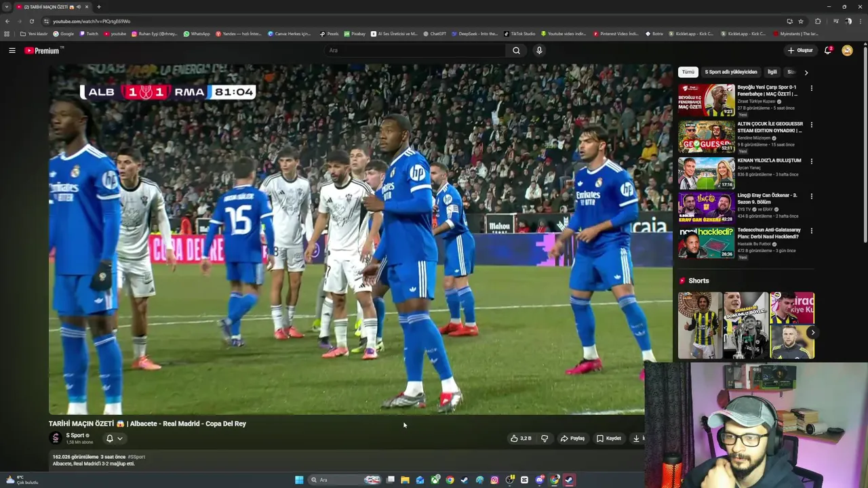Mute the tab via speaker icon

78,7
